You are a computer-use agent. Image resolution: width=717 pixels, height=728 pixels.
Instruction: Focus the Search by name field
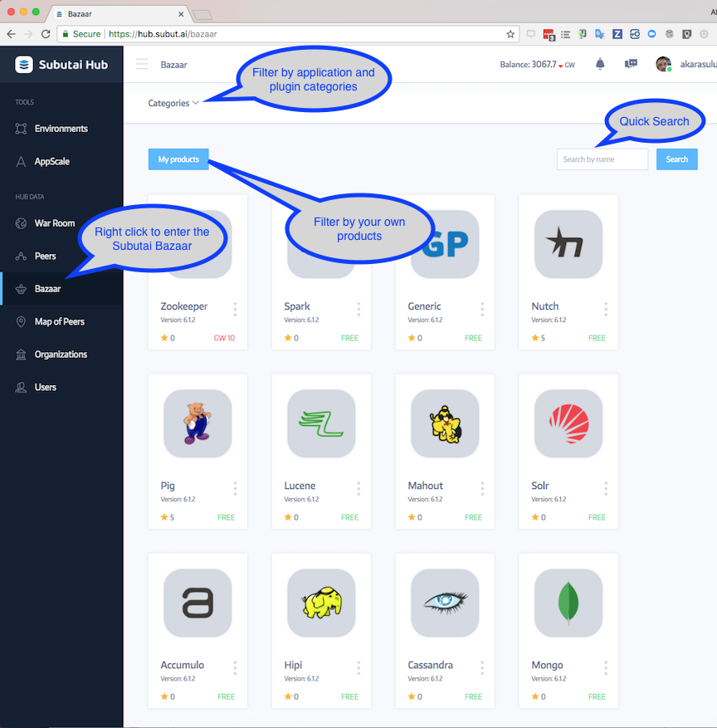(x=602, y=159)
